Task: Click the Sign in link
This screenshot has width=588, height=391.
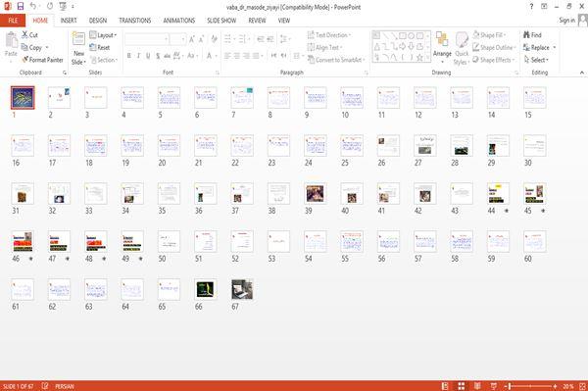Action: [x=566, y=21]
